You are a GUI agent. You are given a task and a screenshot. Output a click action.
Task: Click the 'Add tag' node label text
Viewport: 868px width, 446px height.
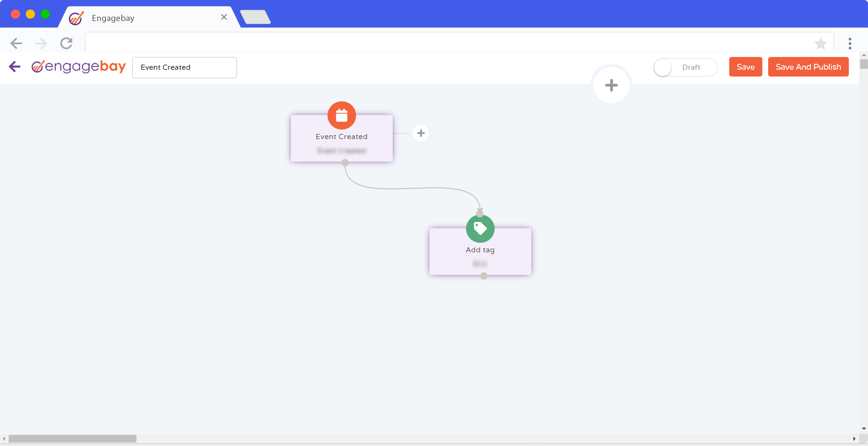coord(480,250)
